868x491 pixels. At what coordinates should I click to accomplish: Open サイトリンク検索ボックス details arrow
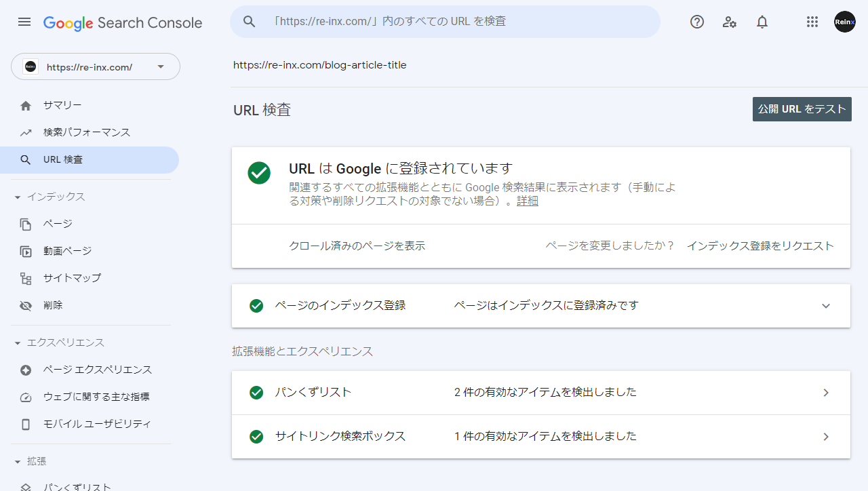[x=826, y=437]
